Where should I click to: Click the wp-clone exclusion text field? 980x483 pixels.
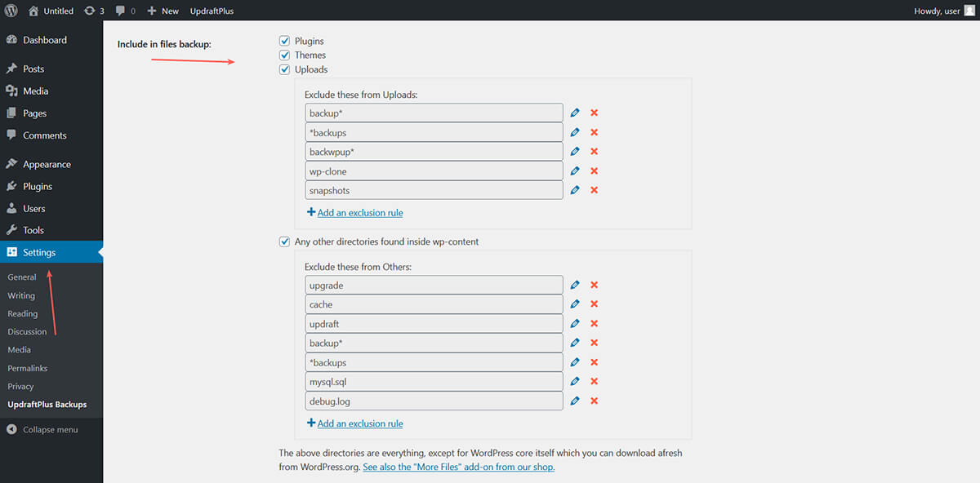click(434, 171)
